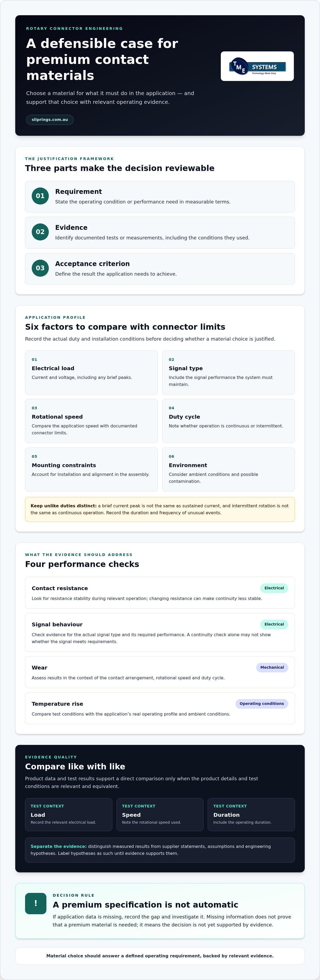Click the 01 Requirement number badge
The height and width of the screenshot is (980, 320).
click(x=40, y=196)
